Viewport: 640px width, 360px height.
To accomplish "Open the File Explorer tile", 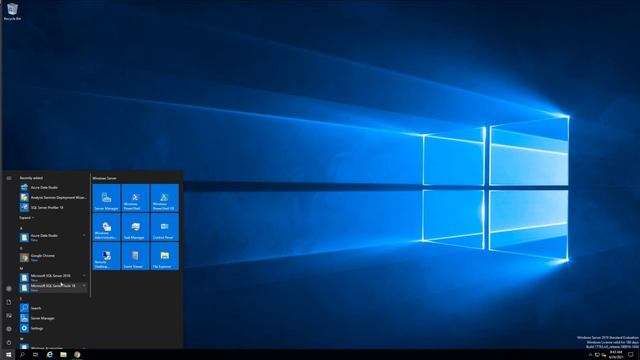I will 164,256.
